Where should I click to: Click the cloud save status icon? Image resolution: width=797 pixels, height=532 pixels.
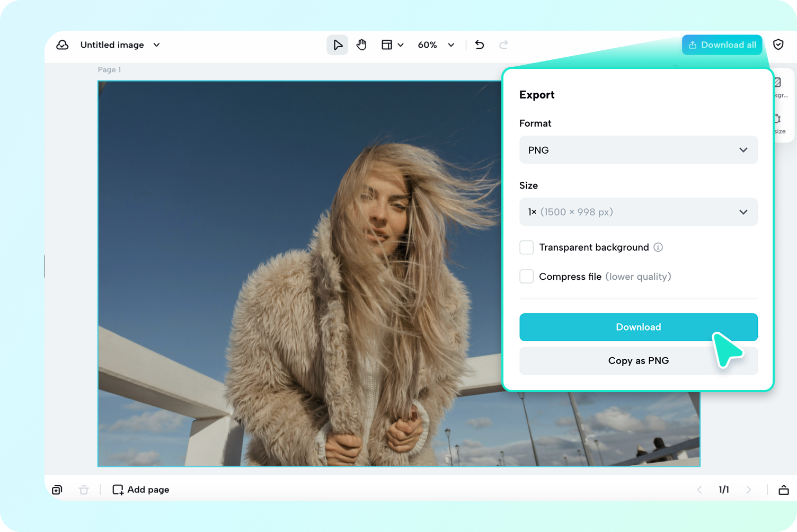coord(63,45)
